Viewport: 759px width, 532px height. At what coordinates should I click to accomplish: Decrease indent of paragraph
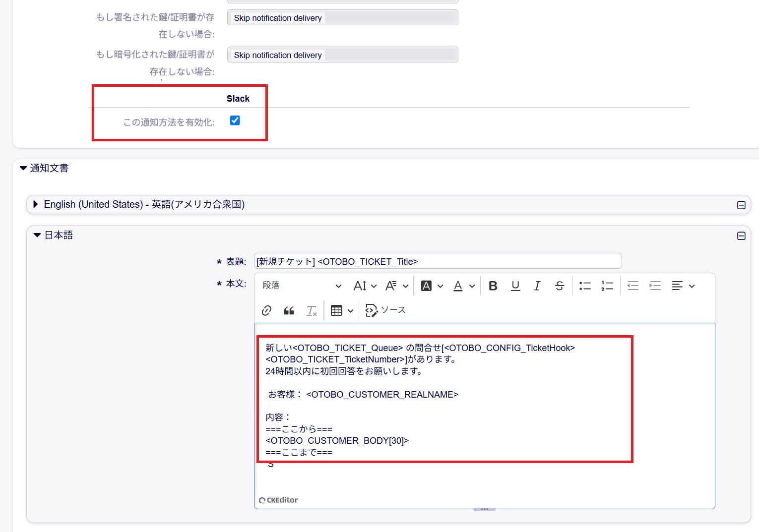632,286
